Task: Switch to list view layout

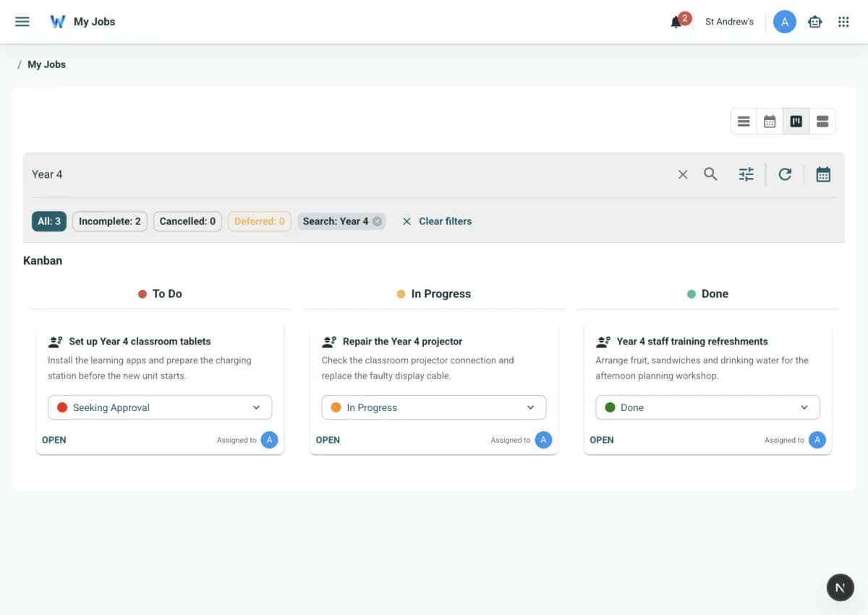Action: click(744, 122)
